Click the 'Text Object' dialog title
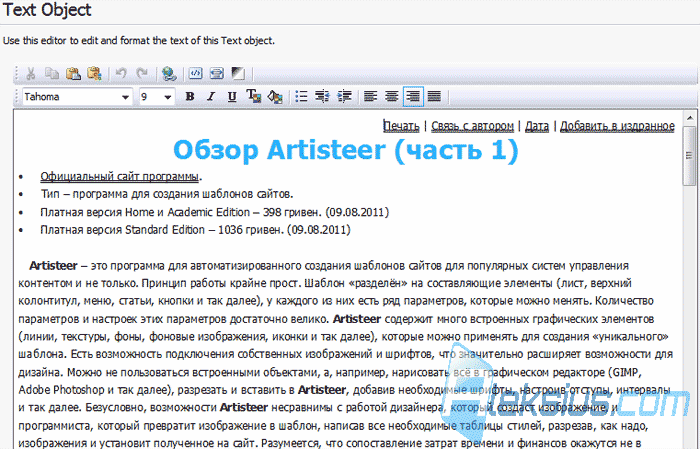The height and width of the screenshot is (449, 700). (47, 10)
